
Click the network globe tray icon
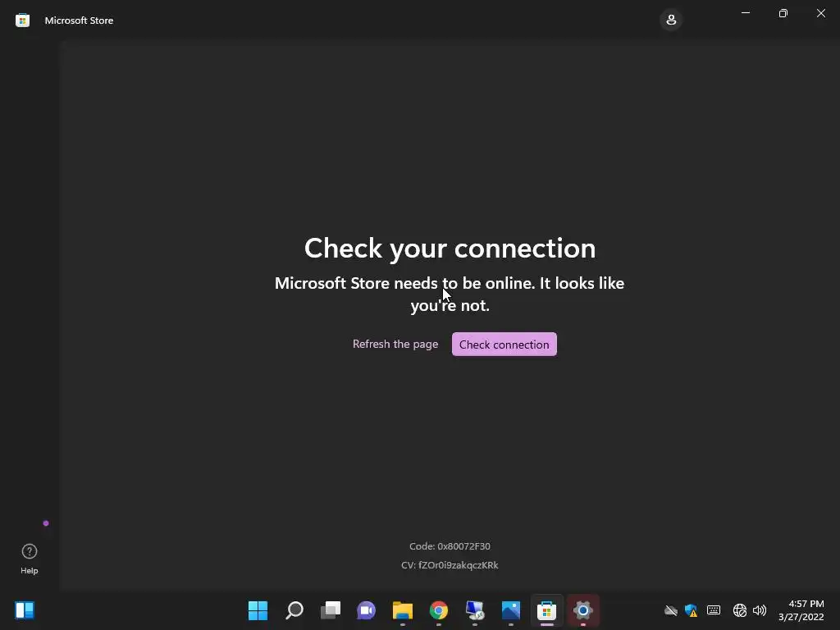(740, 610)
